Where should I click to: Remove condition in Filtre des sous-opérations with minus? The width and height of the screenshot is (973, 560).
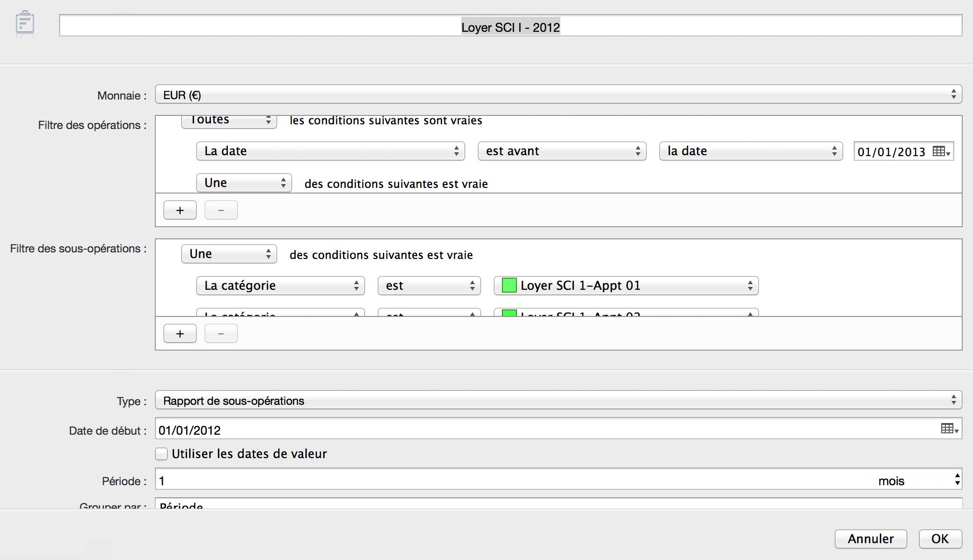click(221, 334)
